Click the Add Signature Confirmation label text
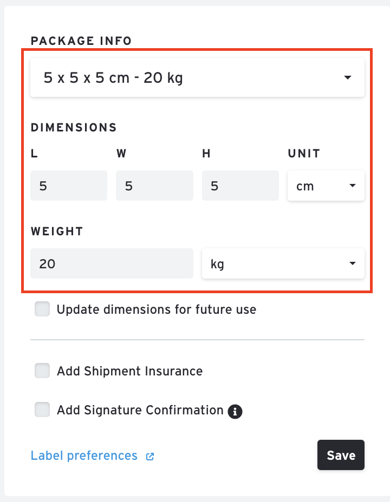Image resolution: width=390 pixels, height=502 pixels. point(140,410)
